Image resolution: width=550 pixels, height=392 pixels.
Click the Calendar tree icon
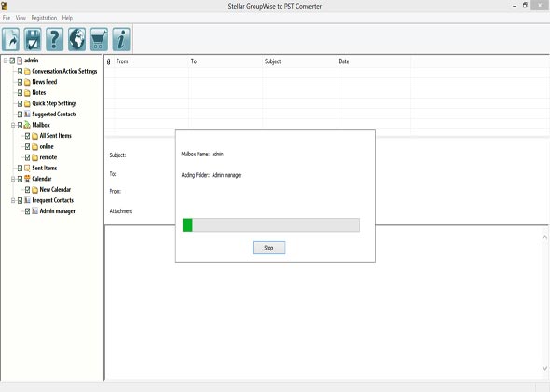27,179
